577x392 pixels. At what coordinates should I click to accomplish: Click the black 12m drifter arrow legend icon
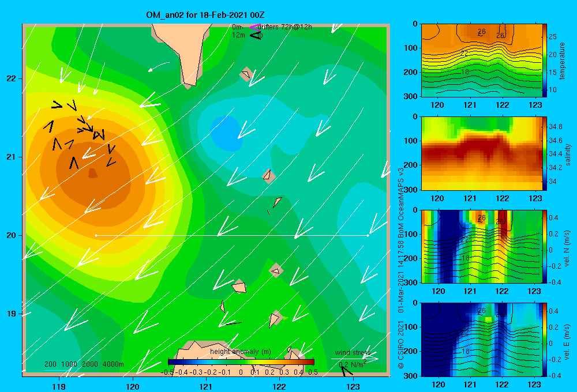255,35
